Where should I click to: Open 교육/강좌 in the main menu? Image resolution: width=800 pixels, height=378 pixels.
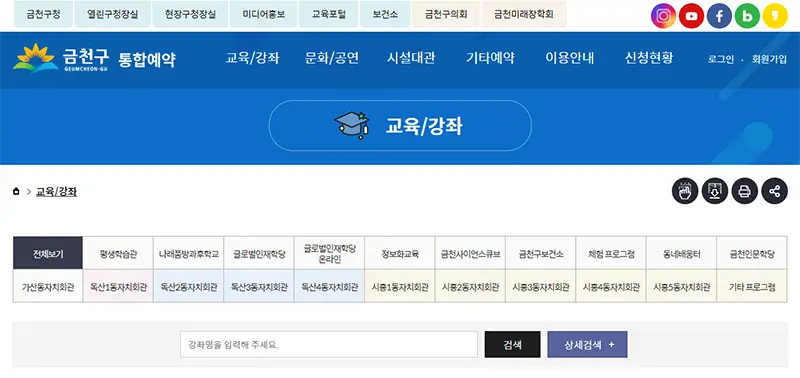coord(253,58)
